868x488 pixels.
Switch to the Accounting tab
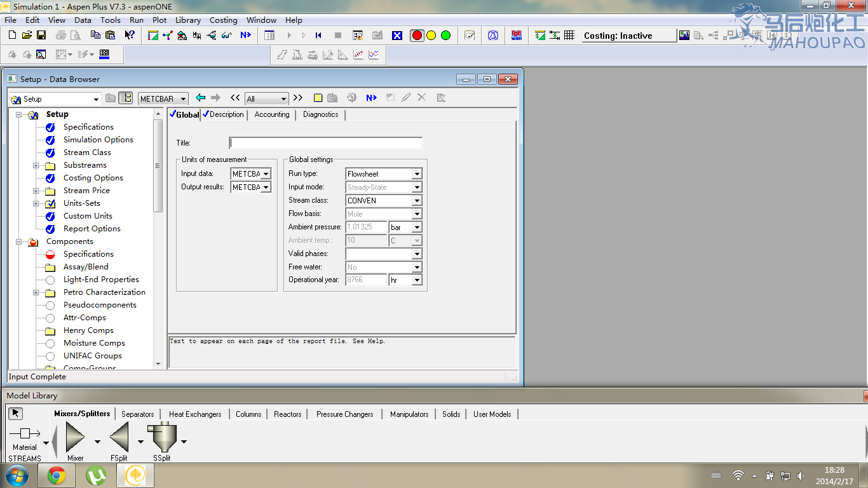272,115
